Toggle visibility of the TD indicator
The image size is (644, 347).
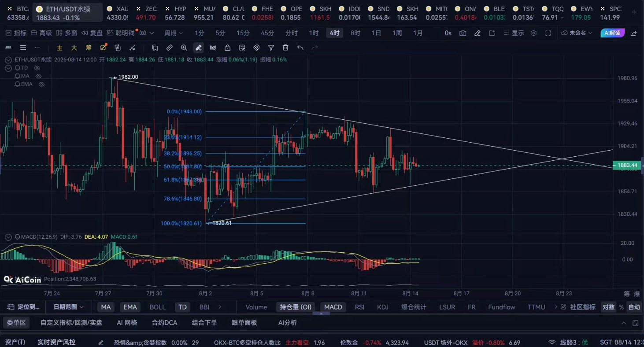point(37,68)
